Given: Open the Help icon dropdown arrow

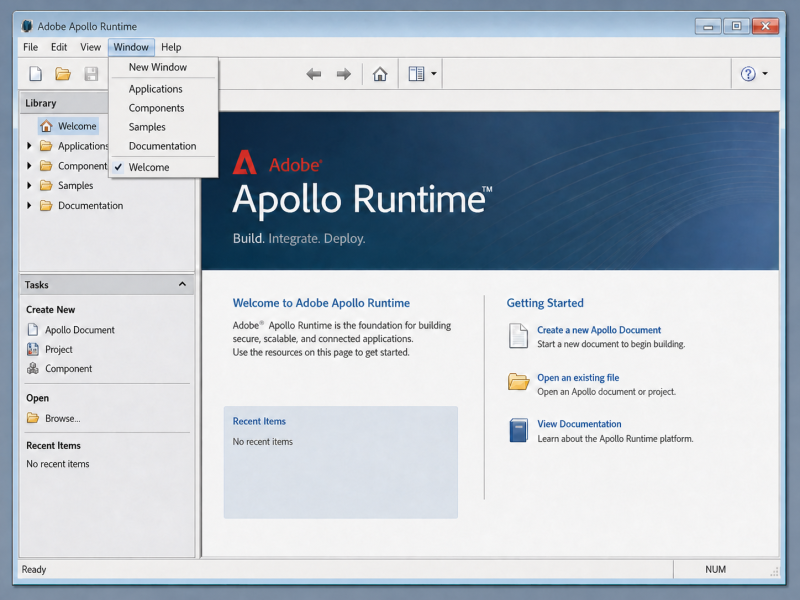Looking at the screenshot, I should pos(765,74).
